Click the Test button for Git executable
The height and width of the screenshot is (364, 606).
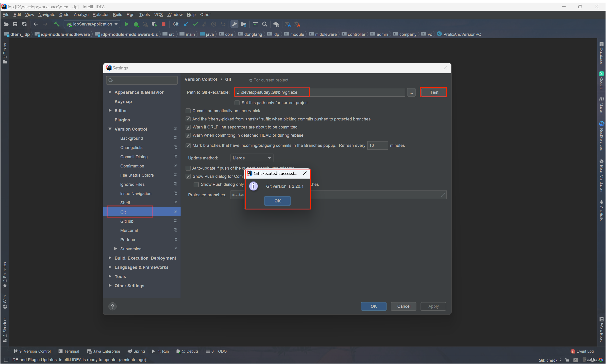433,92
